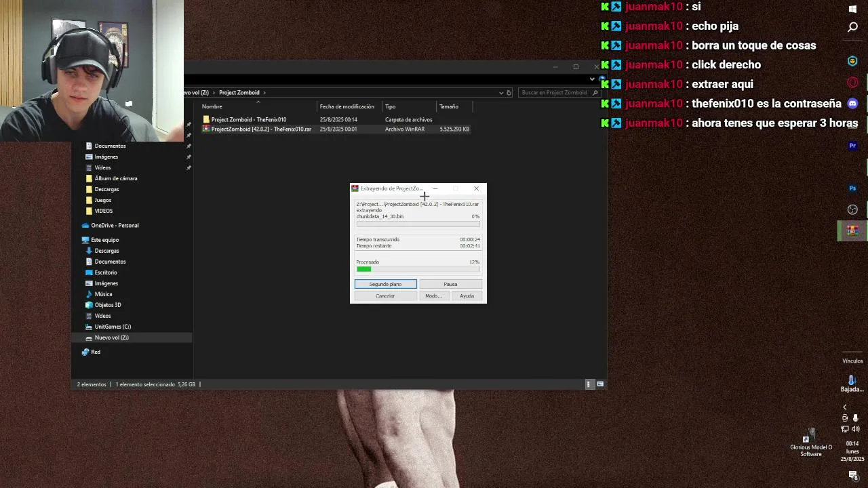
Task: Click the volume speaker tray icon
Action: tap(856, 429)
